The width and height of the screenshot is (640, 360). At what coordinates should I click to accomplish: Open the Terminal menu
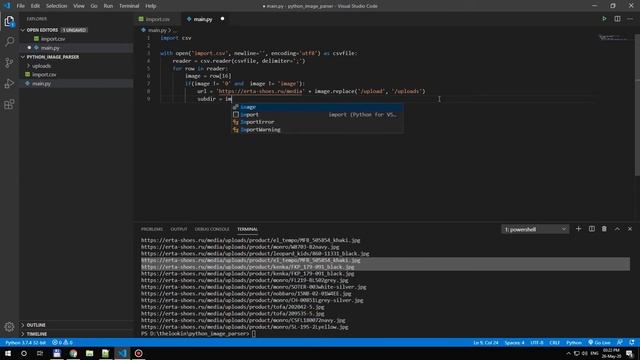pos(129,6)
